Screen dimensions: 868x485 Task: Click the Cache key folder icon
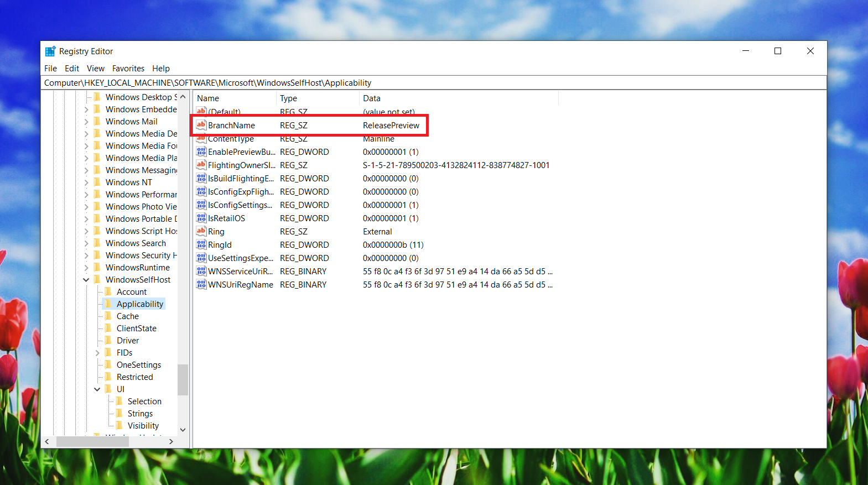(108, 316)
